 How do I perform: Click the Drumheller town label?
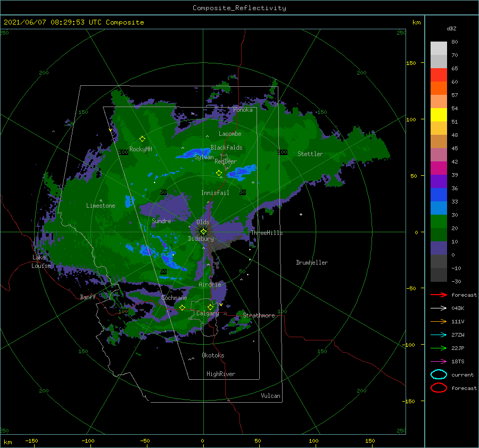pos(312,263)
